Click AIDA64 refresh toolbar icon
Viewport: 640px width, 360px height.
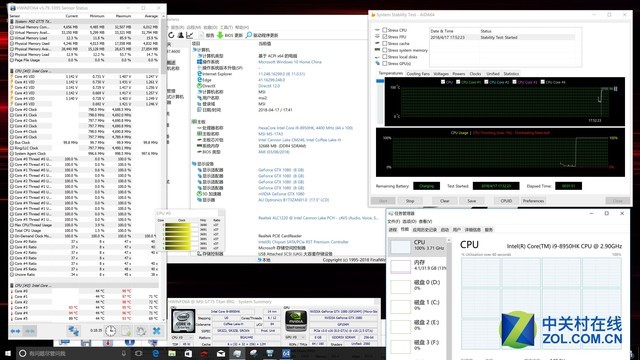pyautogui.click(x=171, y=36)
